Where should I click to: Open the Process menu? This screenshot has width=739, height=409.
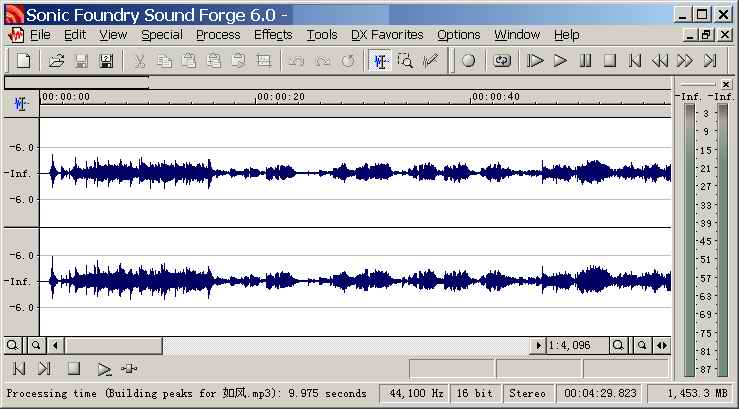click(218, 35)
